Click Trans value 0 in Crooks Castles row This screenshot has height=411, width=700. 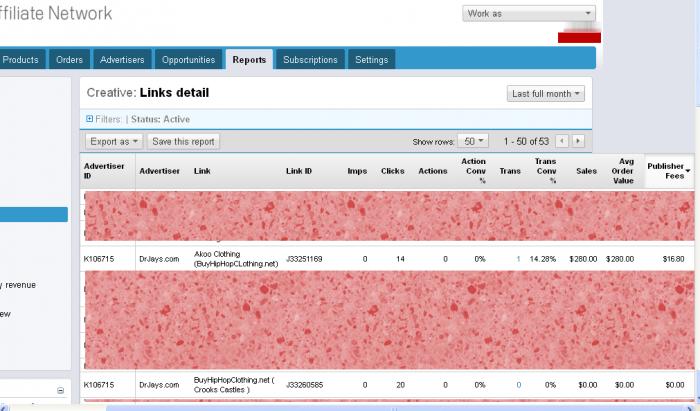[x=518, y=385]
